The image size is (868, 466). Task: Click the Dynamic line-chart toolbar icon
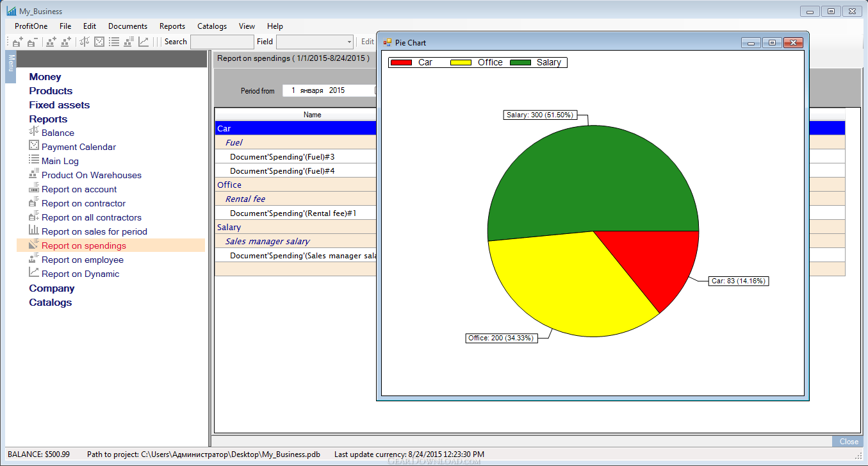click(143, 42)
